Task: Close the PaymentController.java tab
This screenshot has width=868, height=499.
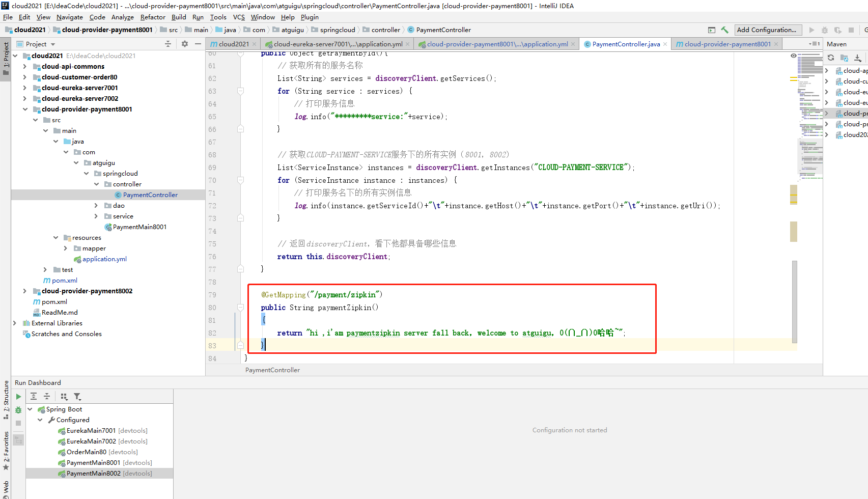Action: (x=665, y=44)
